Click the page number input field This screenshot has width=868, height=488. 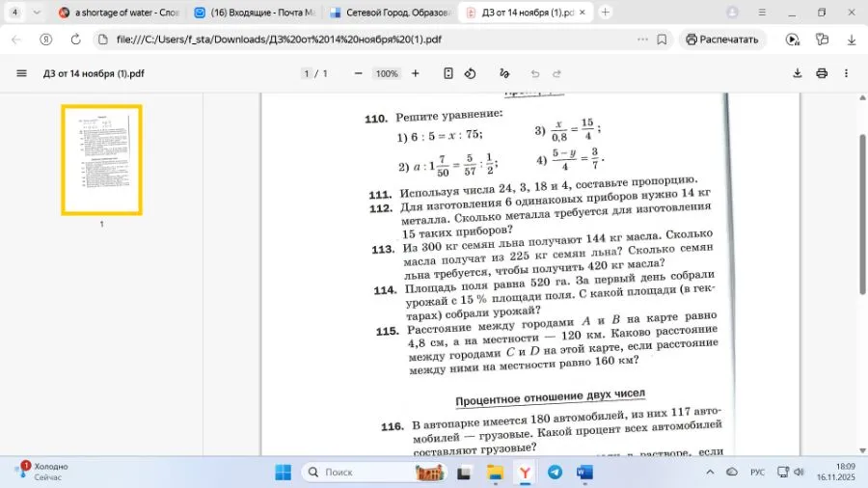[x=306, y=73]
